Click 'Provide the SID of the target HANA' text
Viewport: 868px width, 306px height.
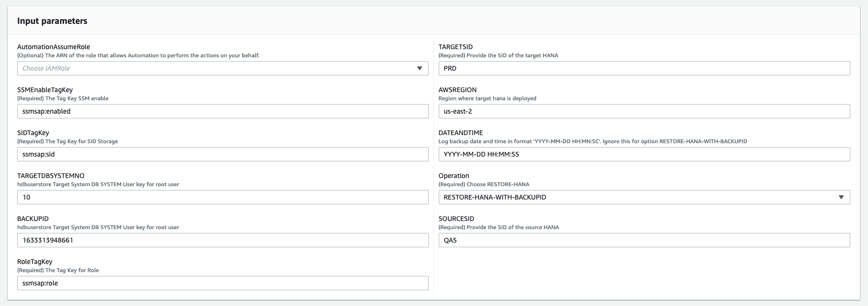(512, 55)
